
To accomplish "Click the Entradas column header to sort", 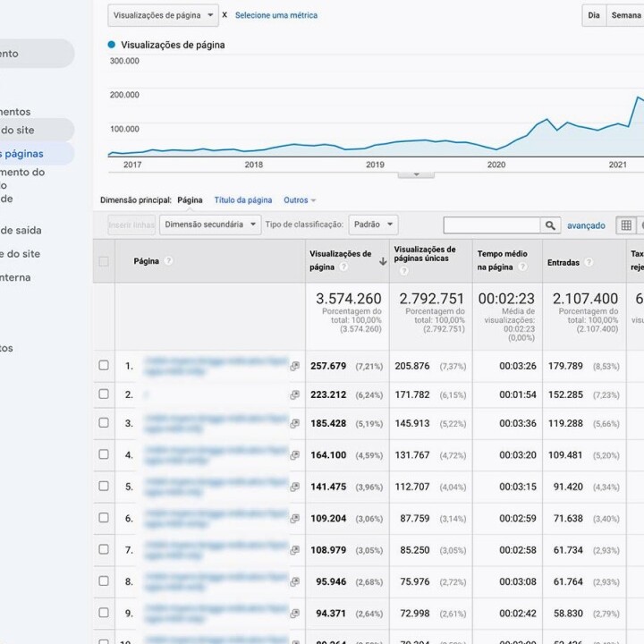I will (x=563, y=262).
